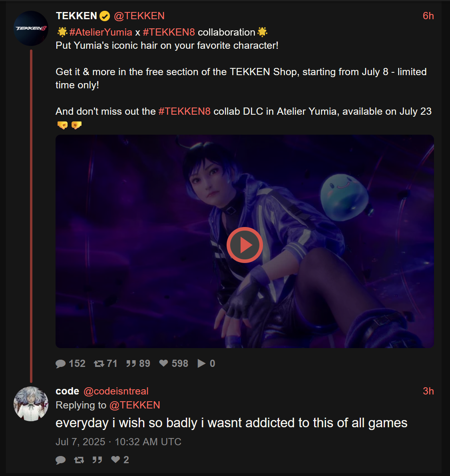Open replies icon showing 152 comments

point(60,363)
